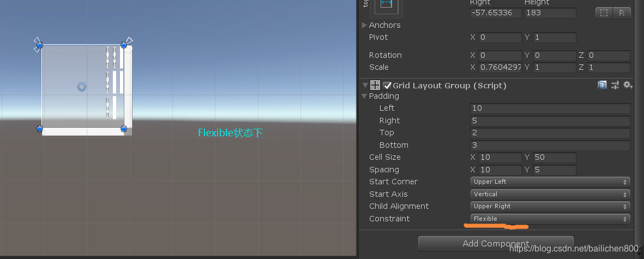Open the Grid Layout Group gear menu
The image size is (644, 259).
click(628, 85)
